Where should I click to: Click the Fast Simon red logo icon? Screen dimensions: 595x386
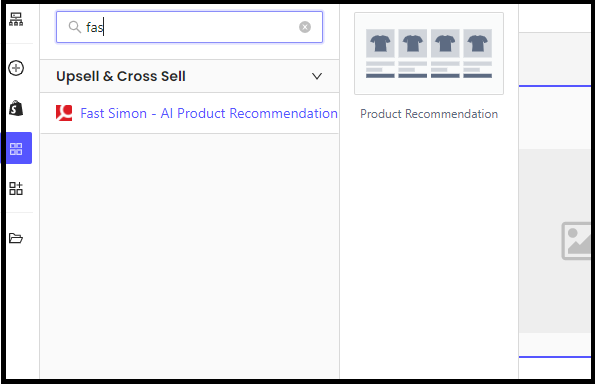tap(64, 113)
